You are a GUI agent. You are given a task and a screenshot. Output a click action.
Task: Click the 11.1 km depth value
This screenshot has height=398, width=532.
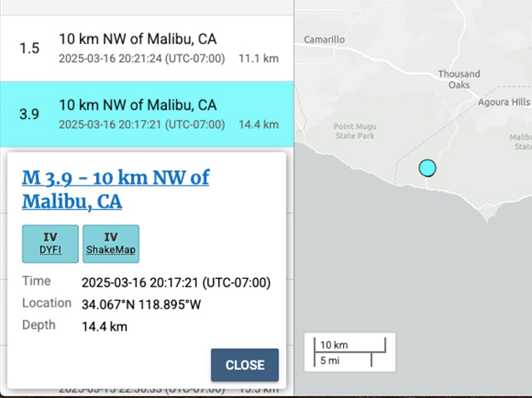coord(259,59)
